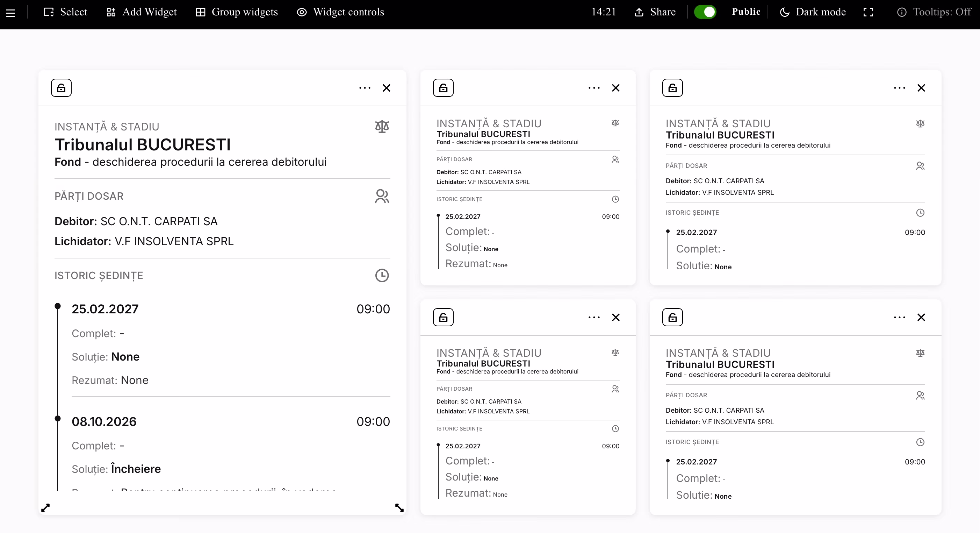The width and height of the screenshot is (980, 533).
Task: Open the three-dot menu of the top-right widget
Action: (900, 88)
